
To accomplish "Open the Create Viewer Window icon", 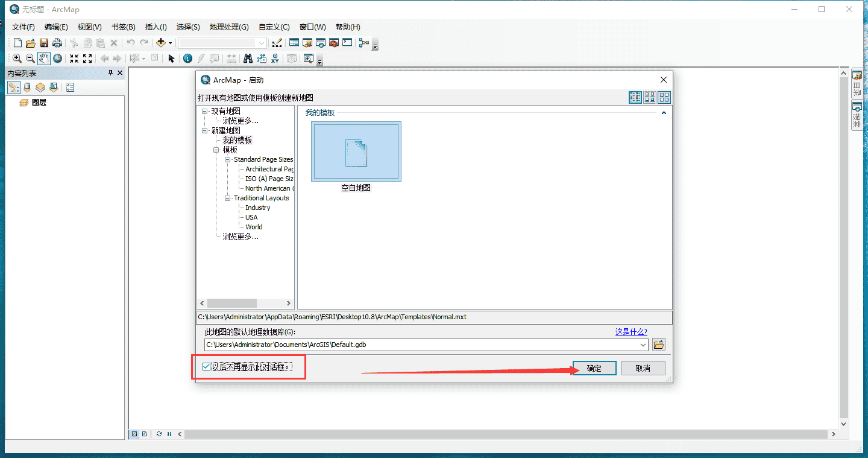I will [309, 59].
